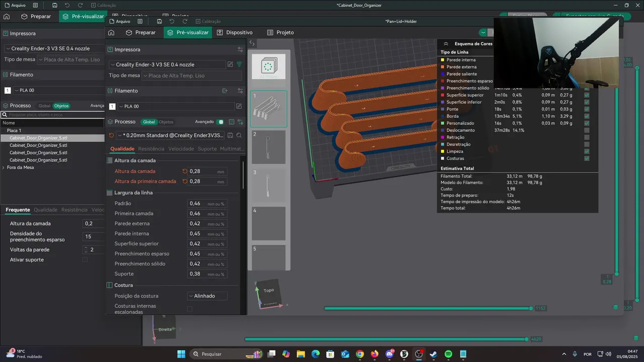Select plate 2 thumbnail
Screen dimensions: 644x362
coord(269,147)
